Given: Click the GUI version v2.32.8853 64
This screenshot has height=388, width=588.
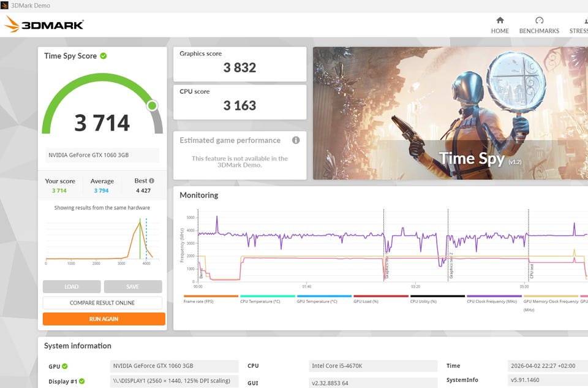Looking at the screenshot, I should [373, 382].
